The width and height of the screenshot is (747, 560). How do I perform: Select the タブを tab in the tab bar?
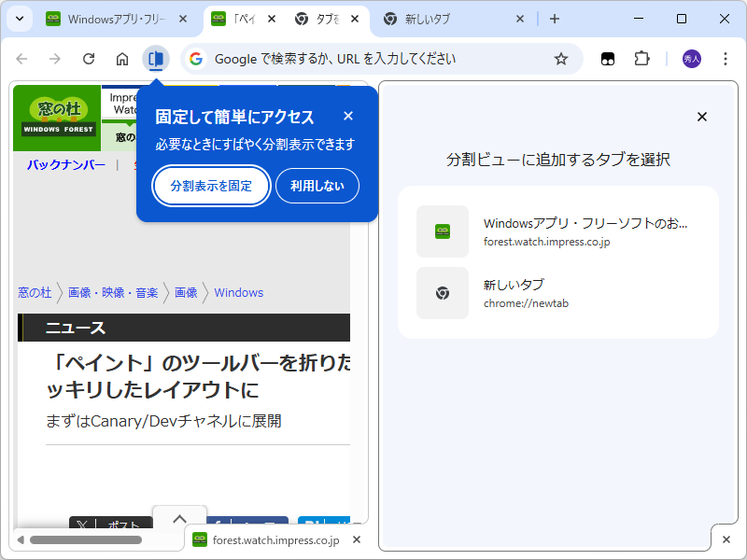[322, 18]
